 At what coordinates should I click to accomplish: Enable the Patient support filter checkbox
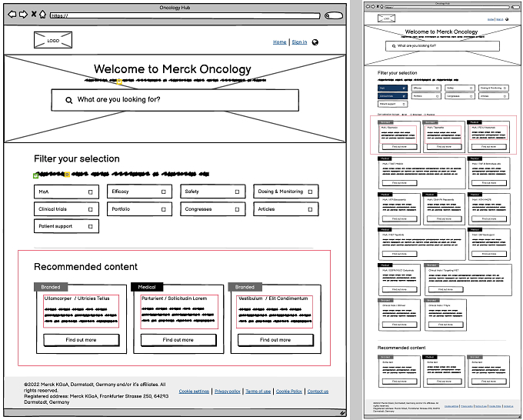[91, 226]
